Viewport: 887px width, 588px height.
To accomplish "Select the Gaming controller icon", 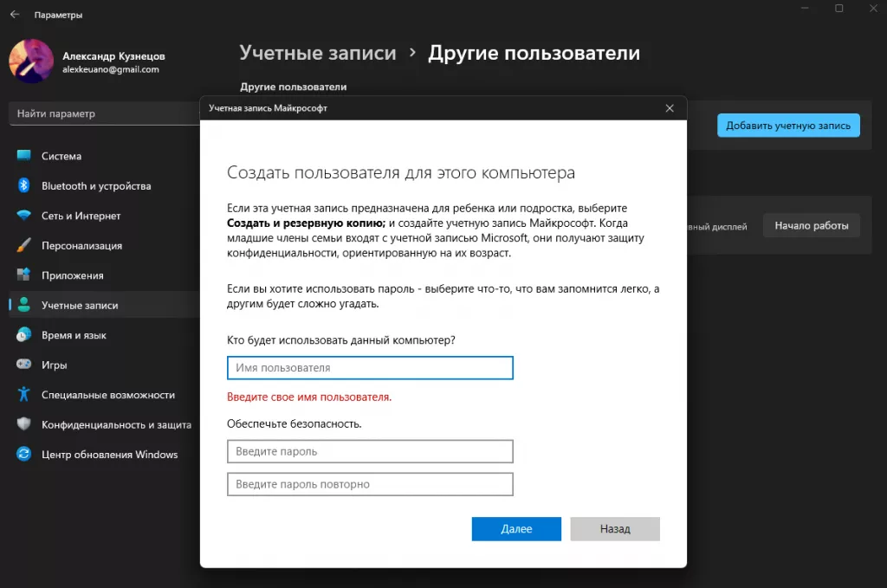I will [24, 365].
